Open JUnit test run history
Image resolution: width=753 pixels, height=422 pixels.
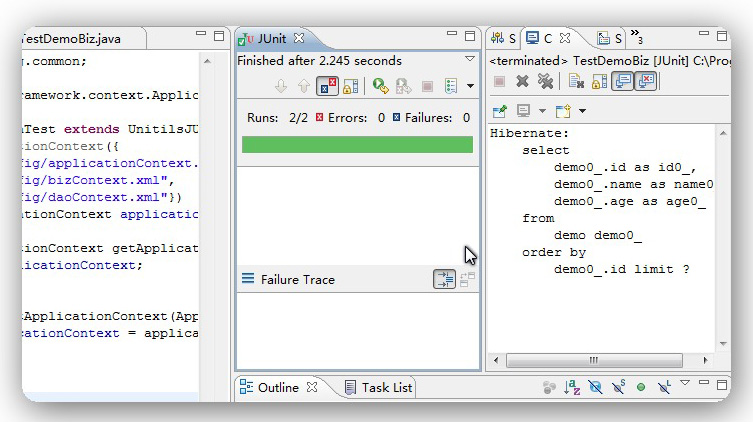[x=451, y=87]
